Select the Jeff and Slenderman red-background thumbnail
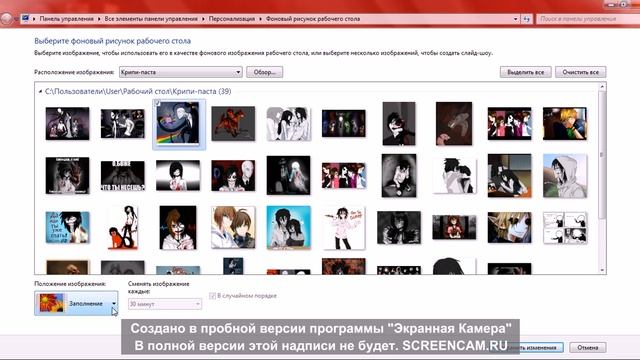 coord(233,176)
